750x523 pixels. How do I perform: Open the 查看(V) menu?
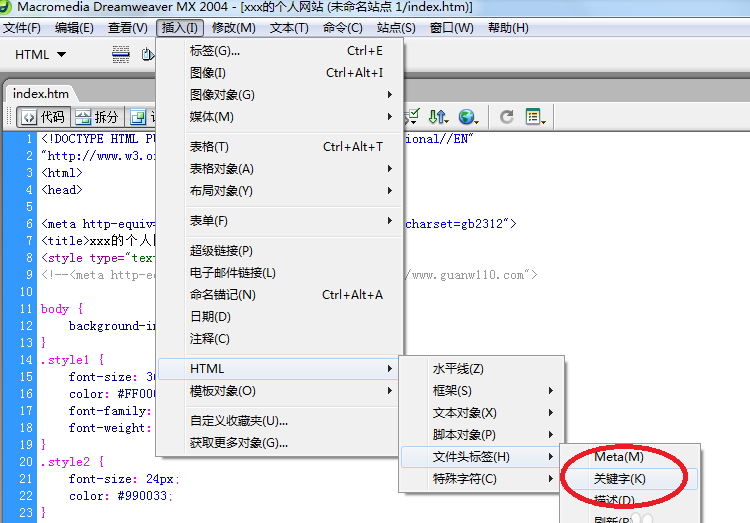127,28
